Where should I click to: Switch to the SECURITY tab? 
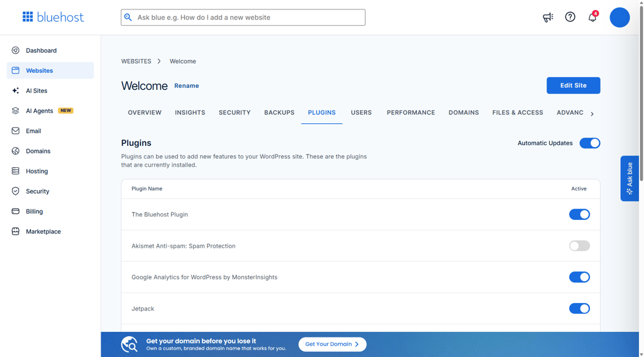click(x=235, y=113)
